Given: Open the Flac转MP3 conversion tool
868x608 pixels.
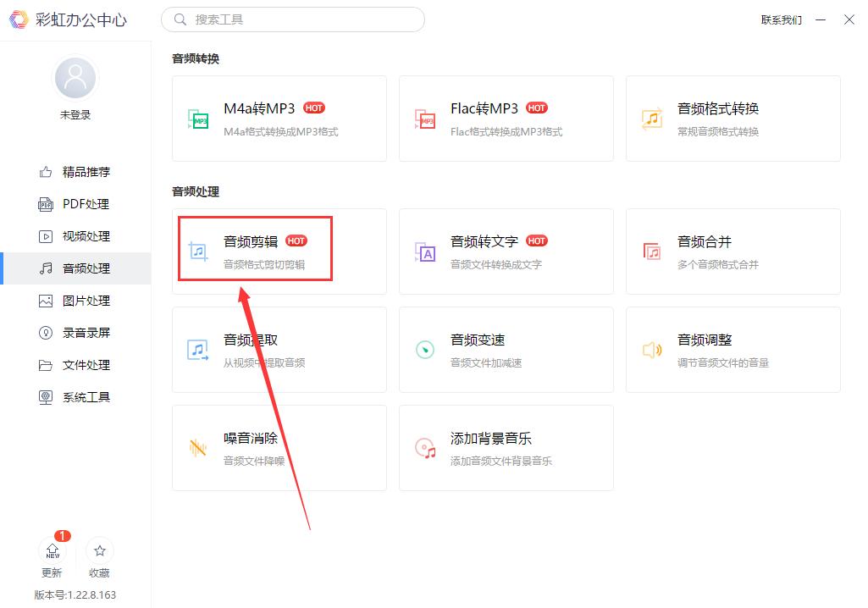Looking at the screenshot, I should [506, 119].
